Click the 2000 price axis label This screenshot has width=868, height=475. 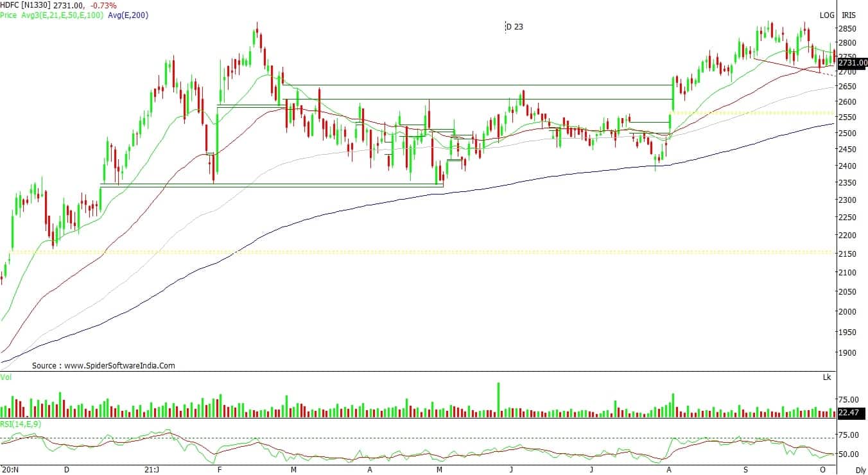tap(848, 312)
